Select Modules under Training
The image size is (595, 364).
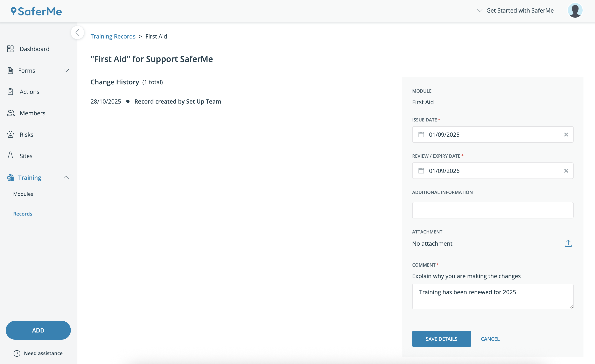point(23,194)
